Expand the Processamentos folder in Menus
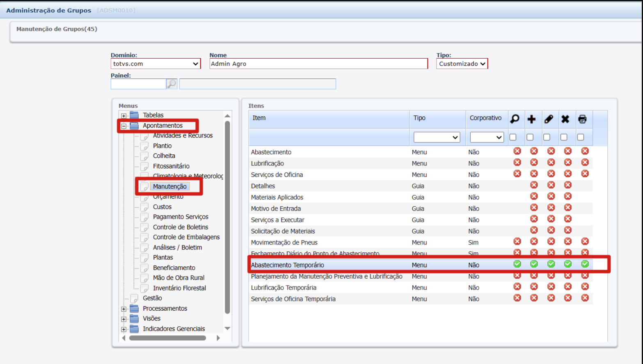 (124, 309)
